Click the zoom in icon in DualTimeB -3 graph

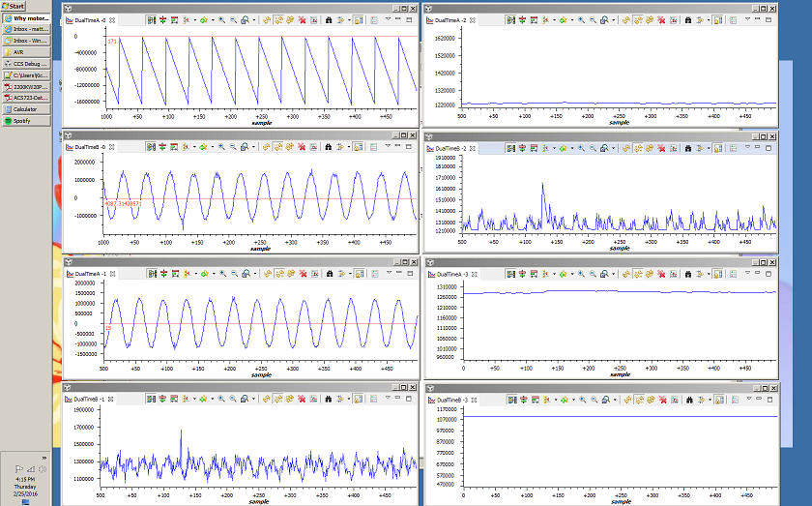coord(583,400)
